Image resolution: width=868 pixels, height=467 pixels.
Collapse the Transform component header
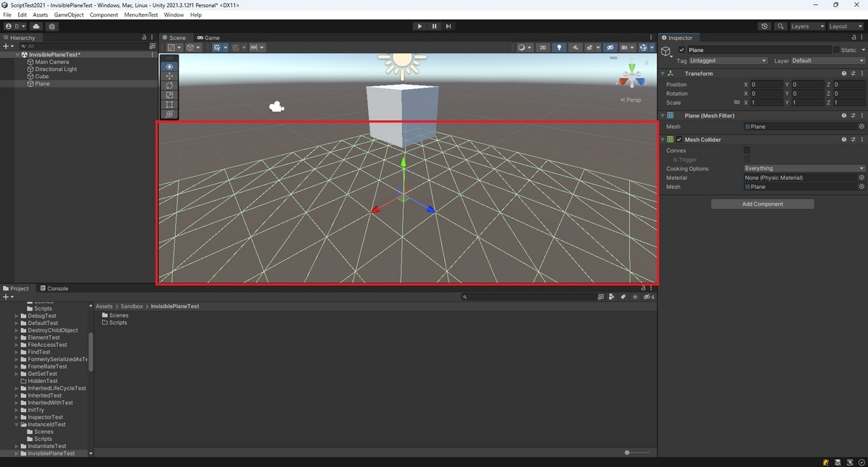click(663, 73)
